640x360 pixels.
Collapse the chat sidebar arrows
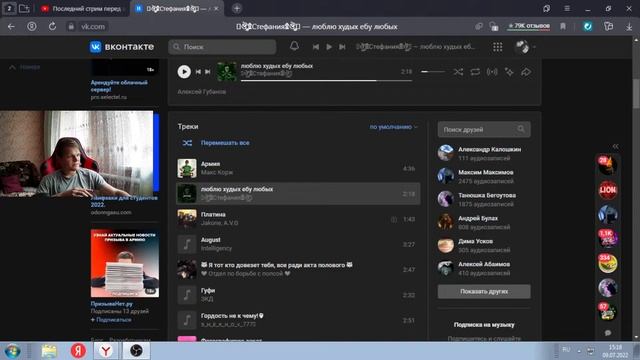(x=615, y=146)
